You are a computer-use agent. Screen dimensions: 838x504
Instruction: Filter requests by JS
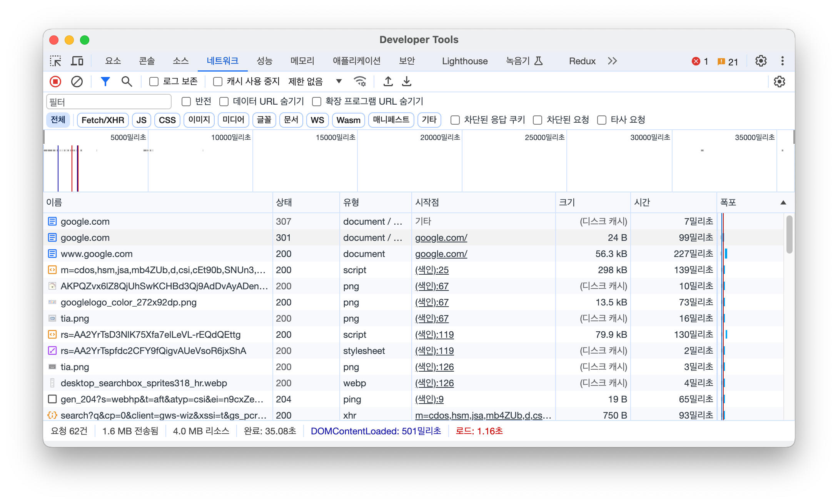[x=141, y=120]
